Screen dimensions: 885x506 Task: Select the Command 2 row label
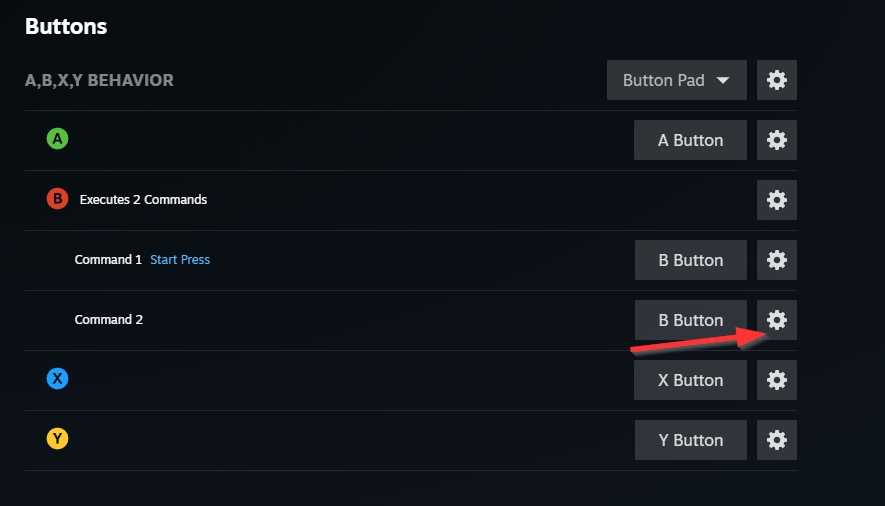108,320
